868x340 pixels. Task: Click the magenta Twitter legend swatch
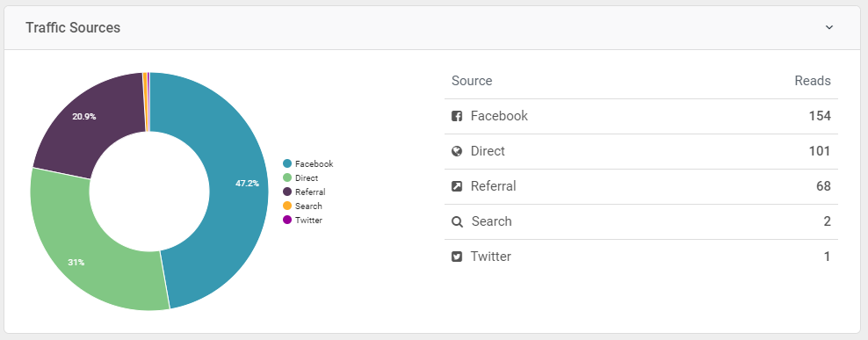[287, 220]
